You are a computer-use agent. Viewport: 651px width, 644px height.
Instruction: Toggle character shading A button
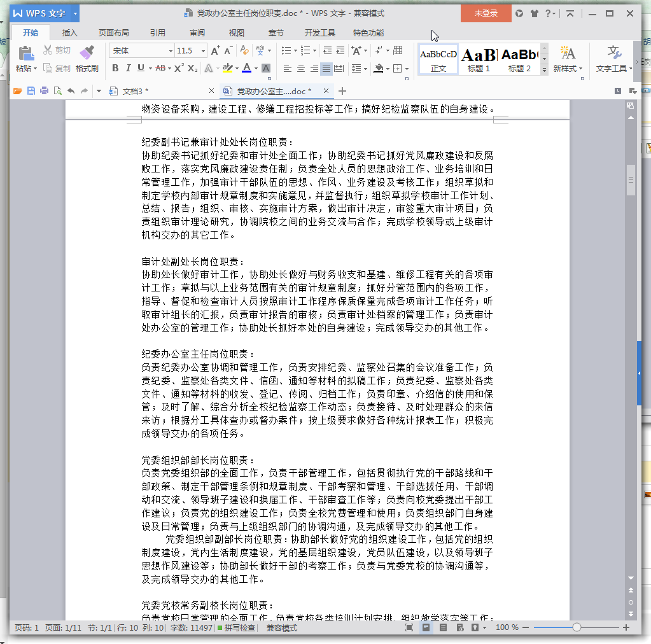266,68
